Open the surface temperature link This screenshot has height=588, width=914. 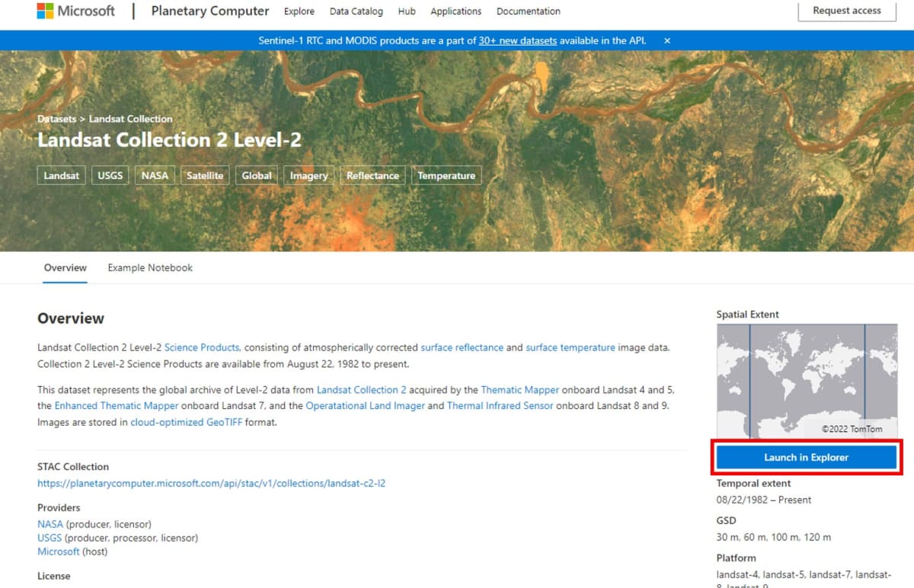570,347
